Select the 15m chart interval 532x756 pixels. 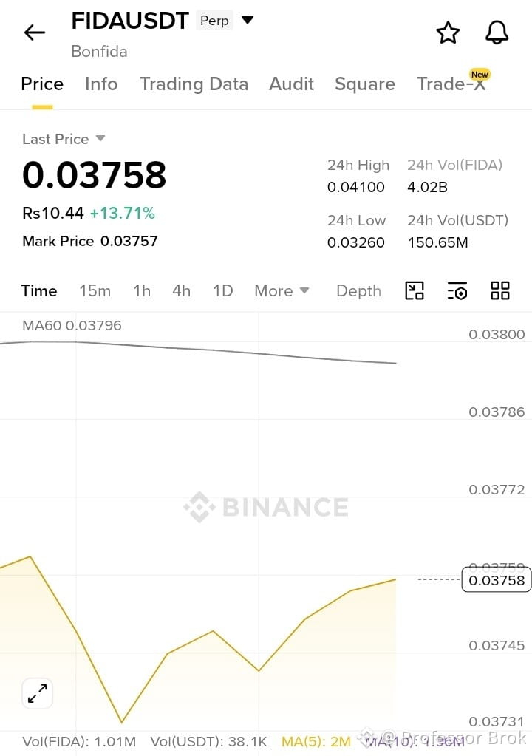95,290
